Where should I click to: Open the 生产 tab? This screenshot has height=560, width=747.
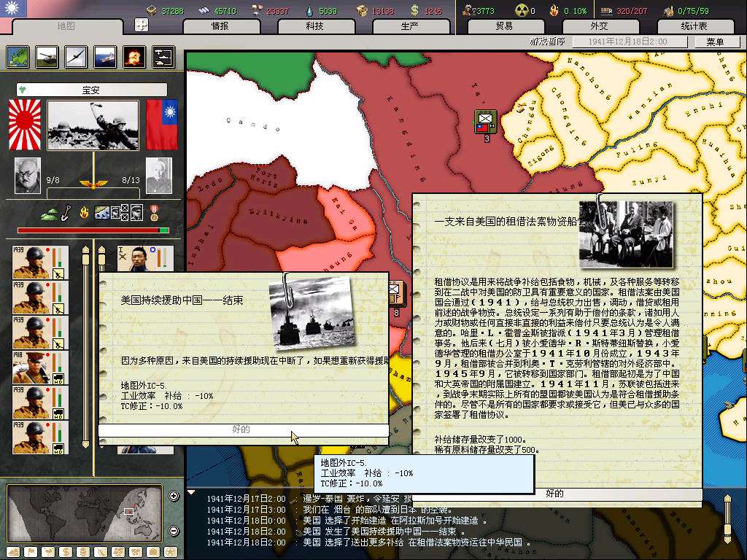click(x=410, y=26)
